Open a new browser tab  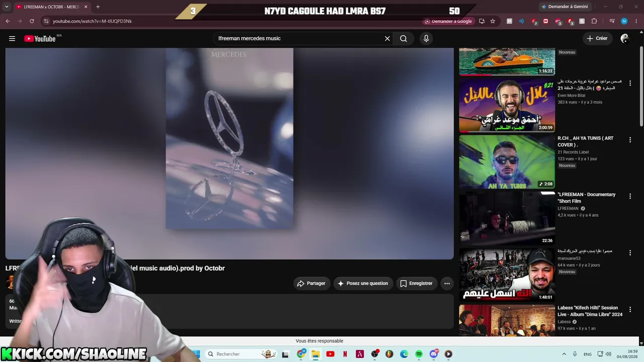tap(98, 7)
